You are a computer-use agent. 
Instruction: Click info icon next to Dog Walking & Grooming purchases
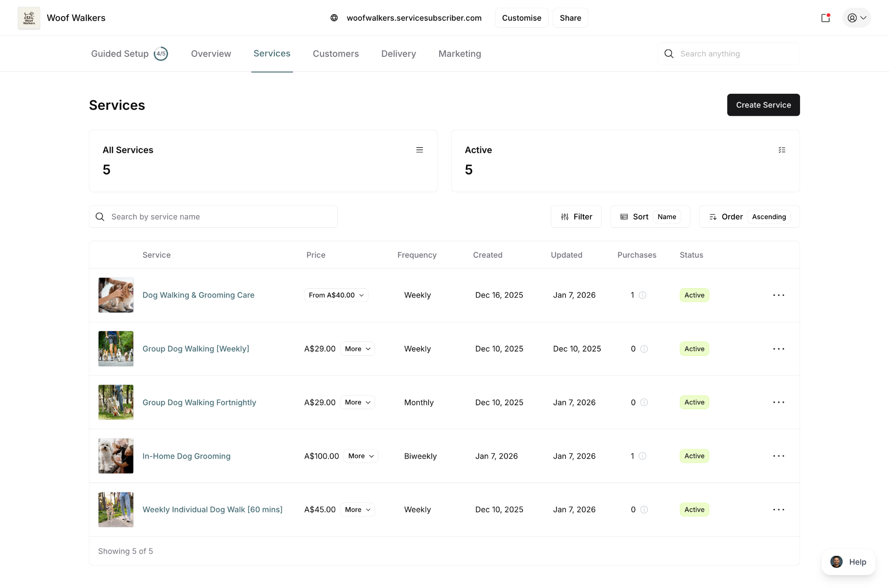coord(642,295)
